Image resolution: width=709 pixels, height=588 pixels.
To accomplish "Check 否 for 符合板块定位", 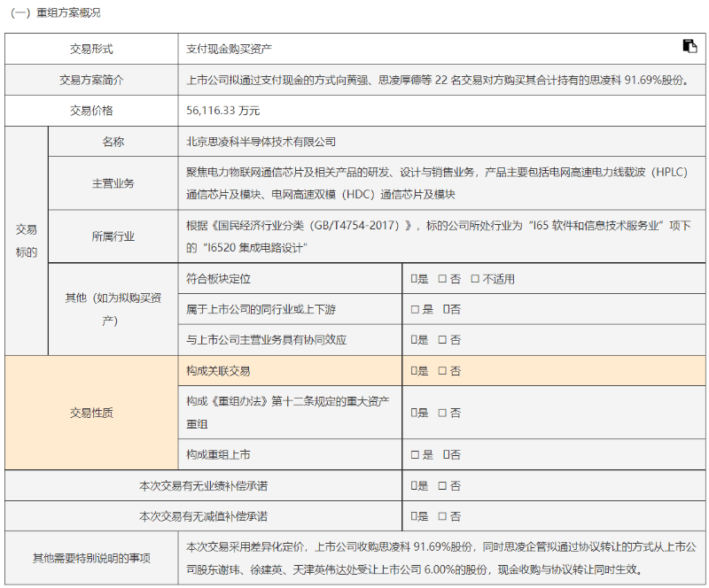I will click(x=442, y=279).
